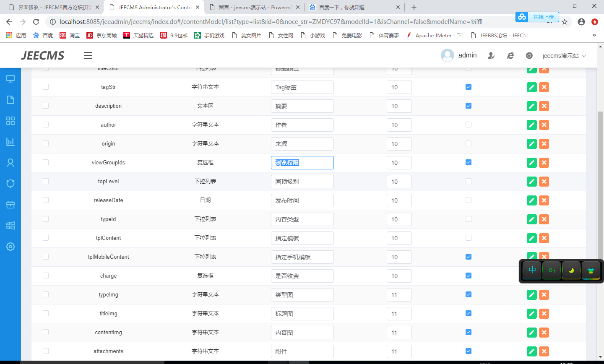604x364 pixels.
Task: Open the bar chart statistics sidebar icon
Action: pyautogui.click(x=10, y=142)
